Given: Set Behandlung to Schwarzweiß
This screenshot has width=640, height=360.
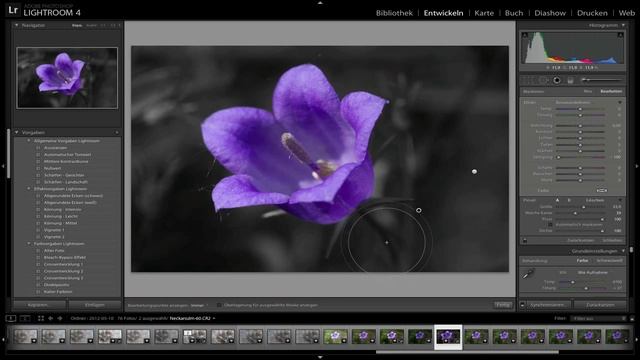Looking at the screenshot, I should pos(610,260).
